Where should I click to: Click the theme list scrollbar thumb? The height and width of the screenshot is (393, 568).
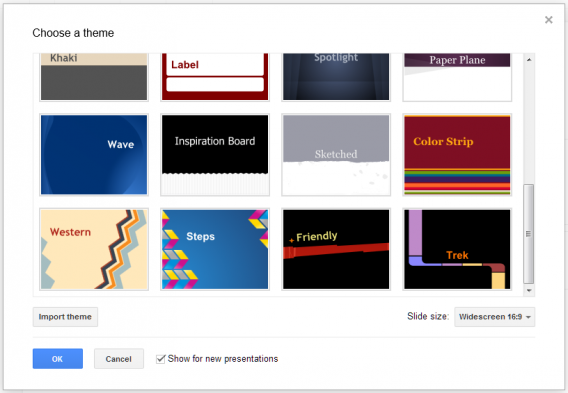pyautogui.click(x=529, y=234)
